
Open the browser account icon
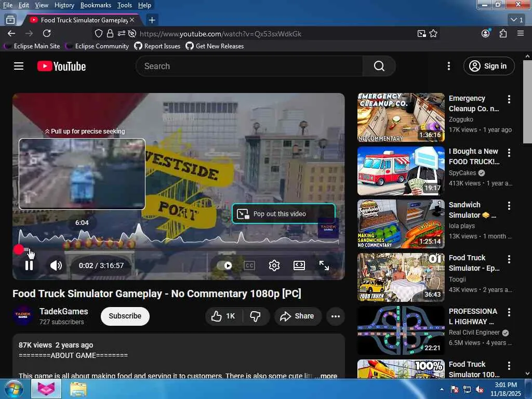486,33
